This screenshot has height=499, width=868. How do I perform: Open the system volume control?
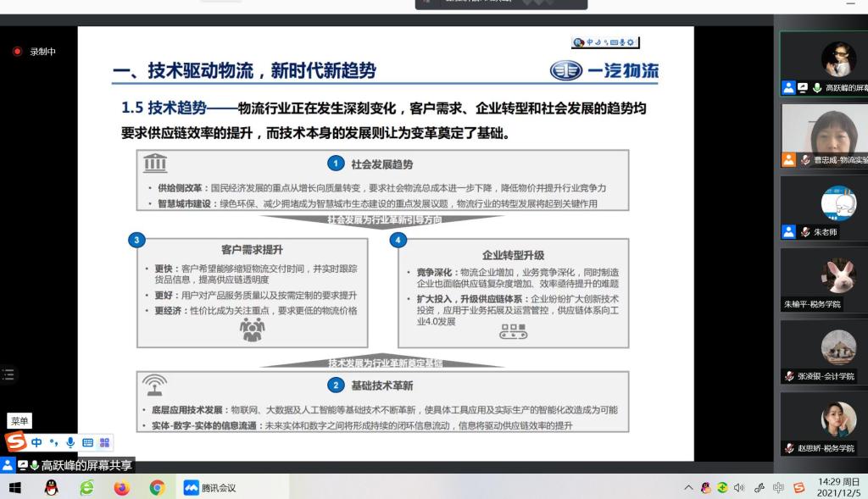pos(739,487)
